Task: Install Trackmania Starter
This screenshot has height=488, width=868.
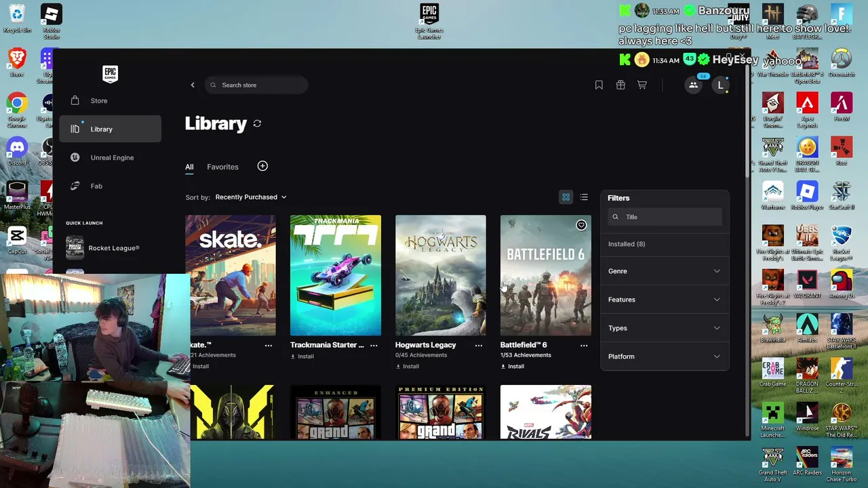Action: pos(302,357)
